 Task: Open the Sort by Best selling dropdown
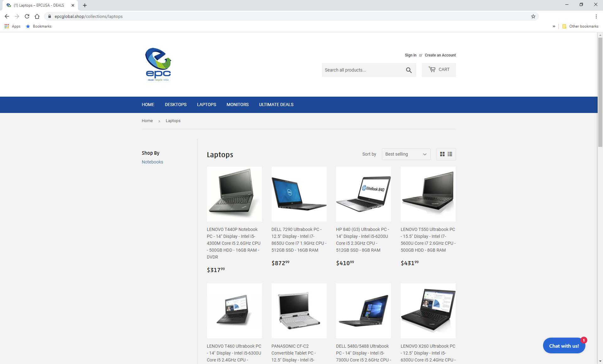pos(406,154)
